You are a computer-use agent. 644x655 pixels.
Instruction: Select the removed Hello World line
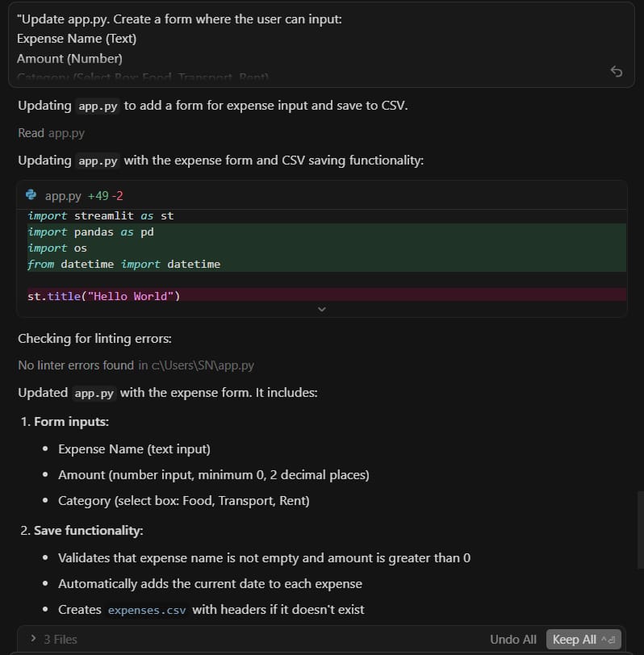click(x=106, y=295)
